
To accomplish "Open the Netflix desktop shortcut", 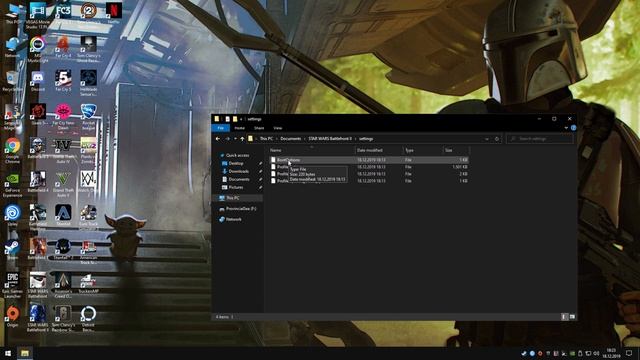I will coord(113,12).
